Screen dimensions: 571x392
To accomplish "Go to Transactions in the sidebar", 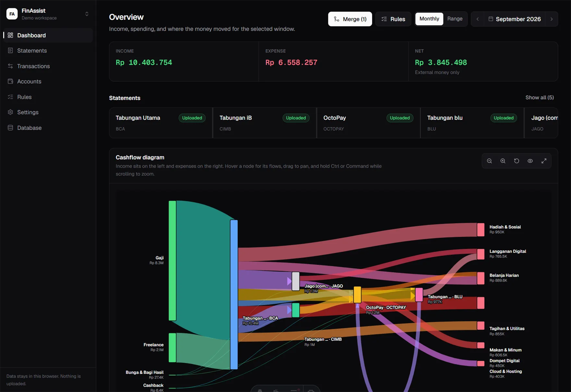I will 48,66.
